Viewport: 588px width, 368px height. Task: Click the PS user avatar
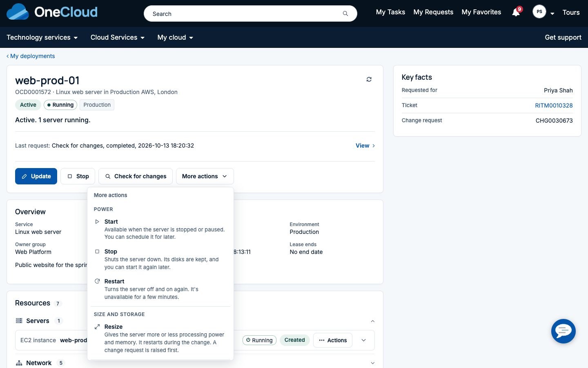539,12
